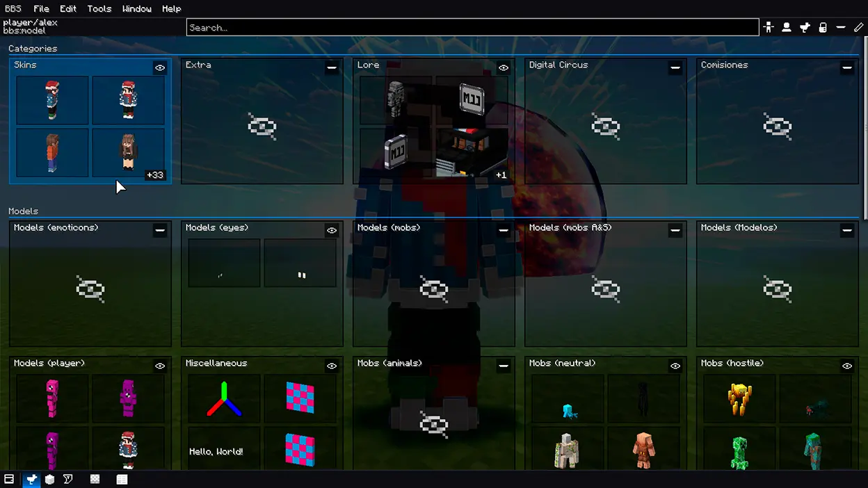Toggle visibility of the Lore category

(x=504, y=67)
